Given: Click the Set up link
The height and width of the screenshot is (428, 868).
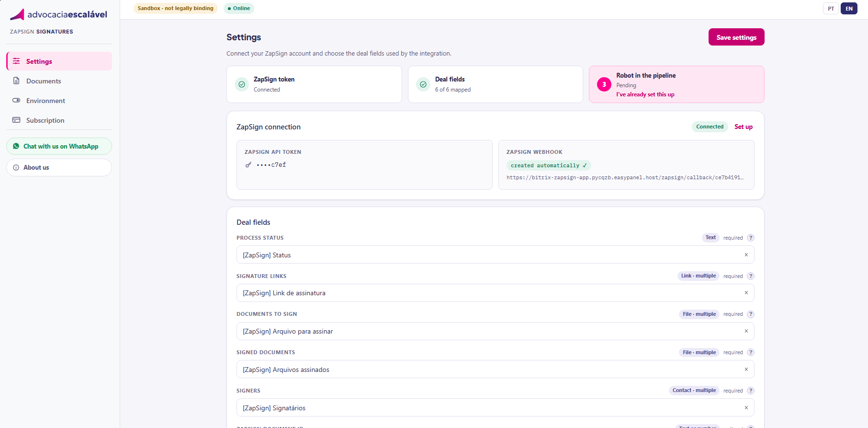Looking at the screenshot, I should click(744, 127).
